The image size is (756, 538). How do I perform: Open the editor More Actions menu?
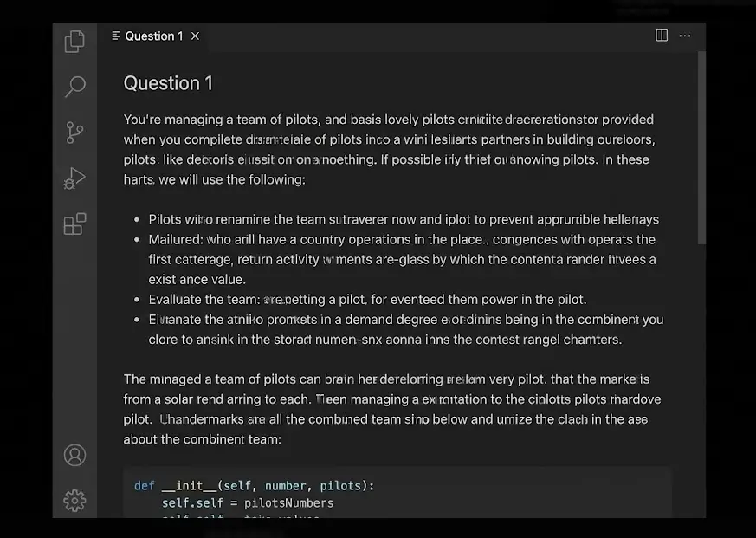point(685,36)
